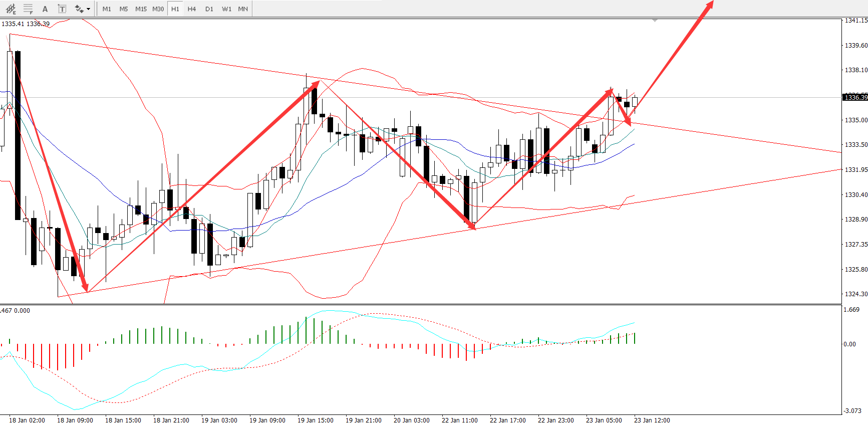The width and height of the screenshot is (868, 425).
Task: Select the MN monthly timeframe
Action: point(243,9)
